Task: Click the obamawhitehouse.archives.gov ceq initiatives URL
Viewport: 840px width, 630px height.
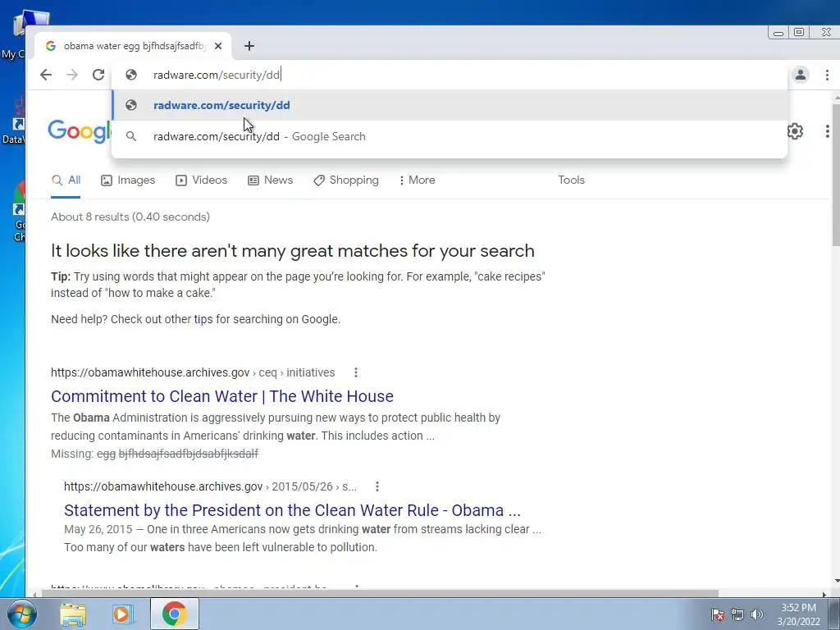Action: pyautogui.click(x=193, y=372)
